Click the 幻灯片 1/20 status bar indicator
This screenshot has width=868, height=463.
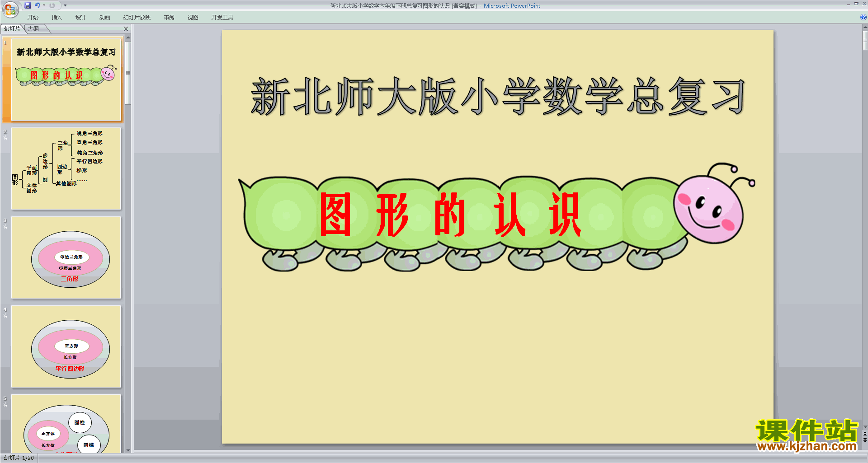(19, 458)
